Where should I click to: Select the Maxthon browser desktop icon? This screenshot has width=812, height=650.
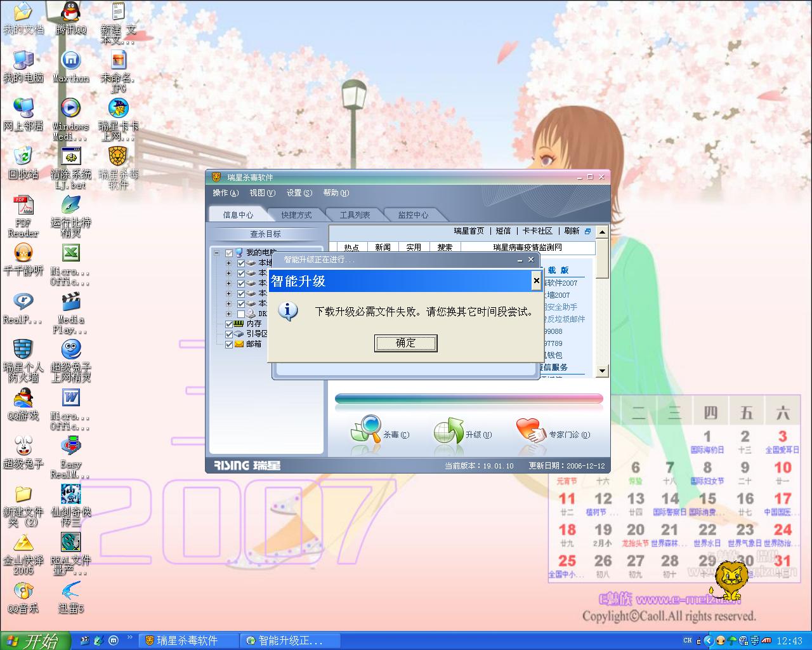(x=70, y=67)
